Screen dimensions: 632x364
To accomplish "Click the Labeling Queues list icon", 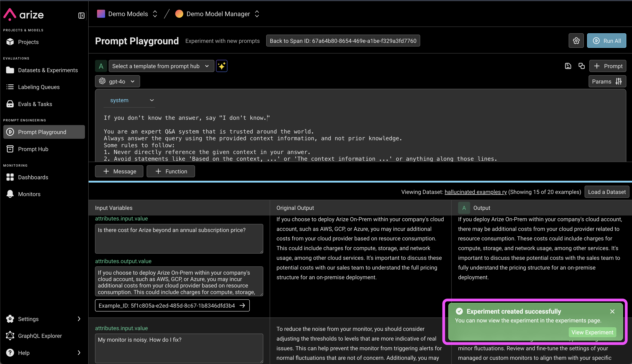I will [x=10, y=87].
